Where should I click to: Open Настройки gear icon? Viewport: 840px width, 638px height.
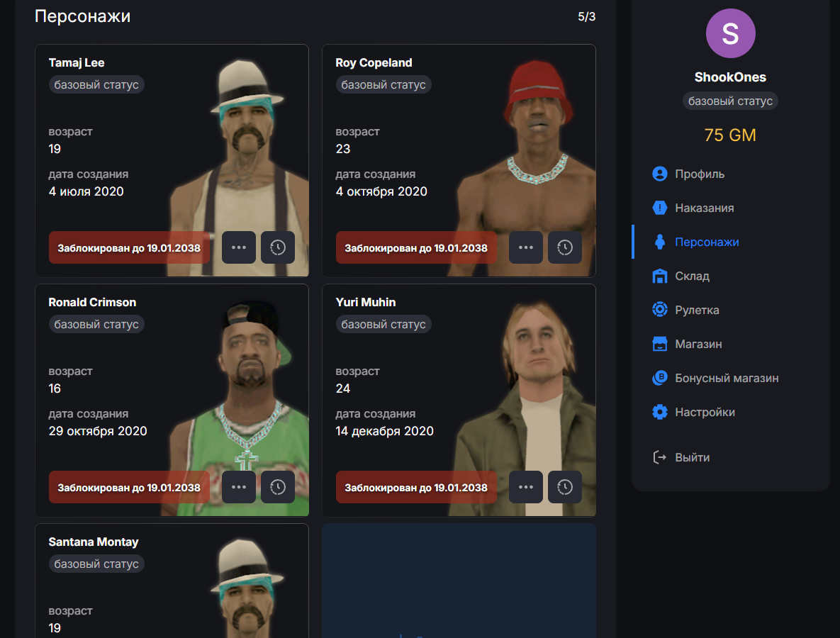click(660, 412)
